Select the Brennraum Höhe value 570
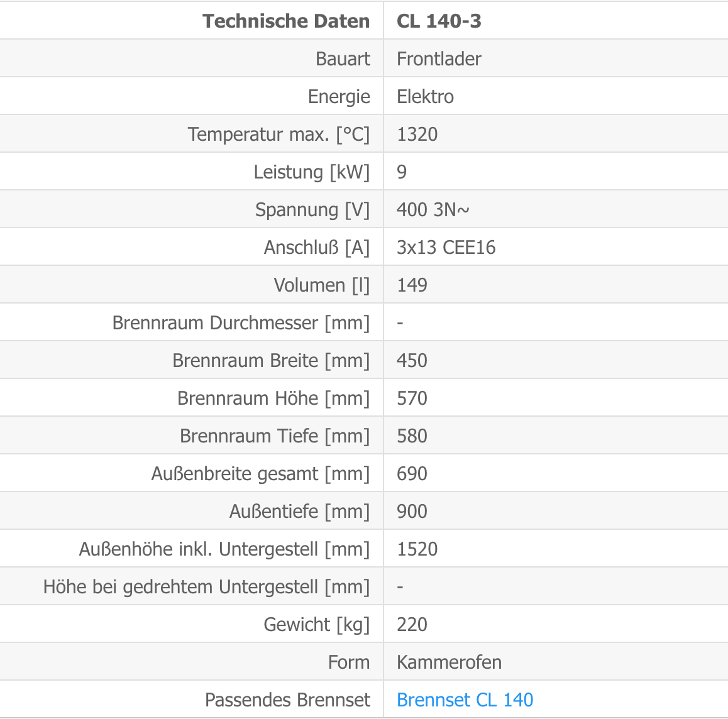This screenshot has height=719, width=728. [412, 398]
